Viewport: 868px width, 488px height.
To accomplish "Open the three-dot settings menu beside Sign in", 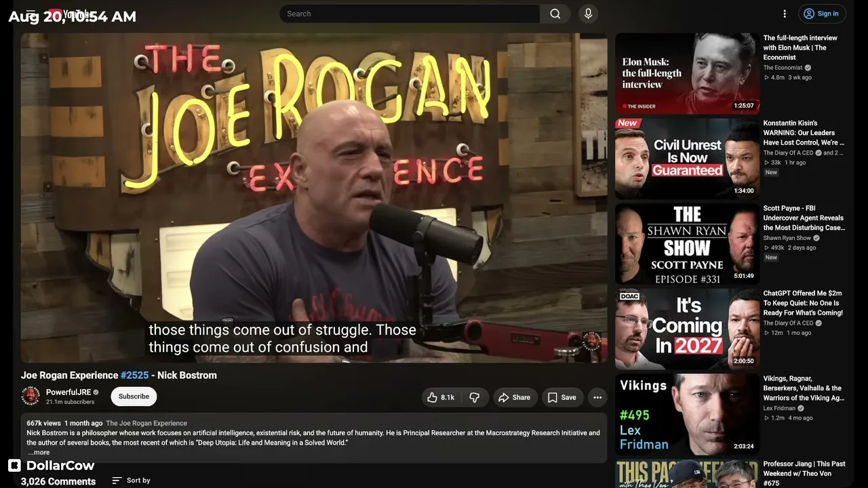I will point(785,14).
